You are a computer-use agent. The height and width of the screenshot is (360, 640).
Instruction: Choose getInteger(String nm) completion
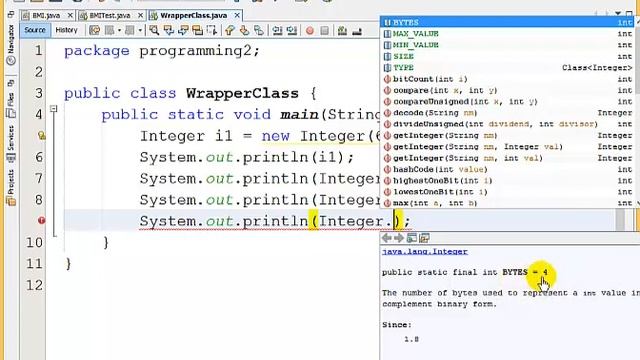(x=507, y=135)
